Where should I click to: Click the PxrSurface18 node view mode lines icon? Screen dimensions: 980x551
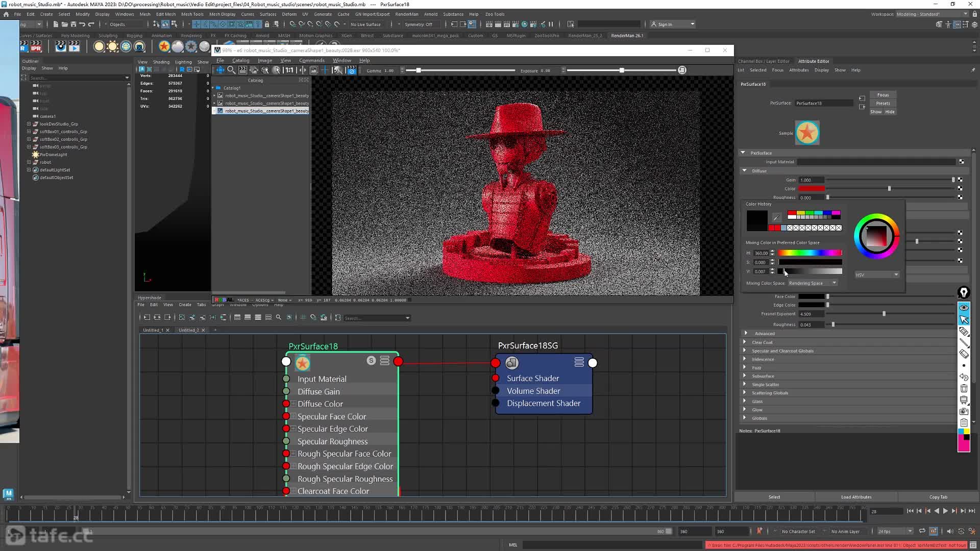pos(385,361)
